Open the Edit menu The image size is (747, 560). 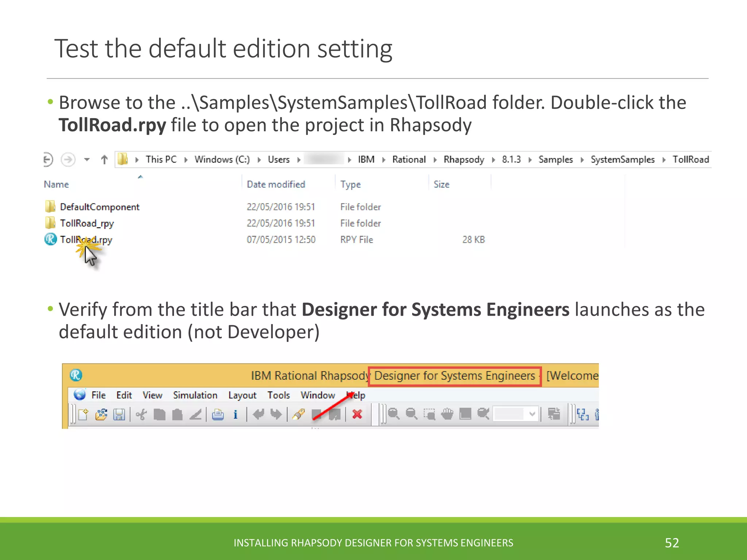click(124, 395)
